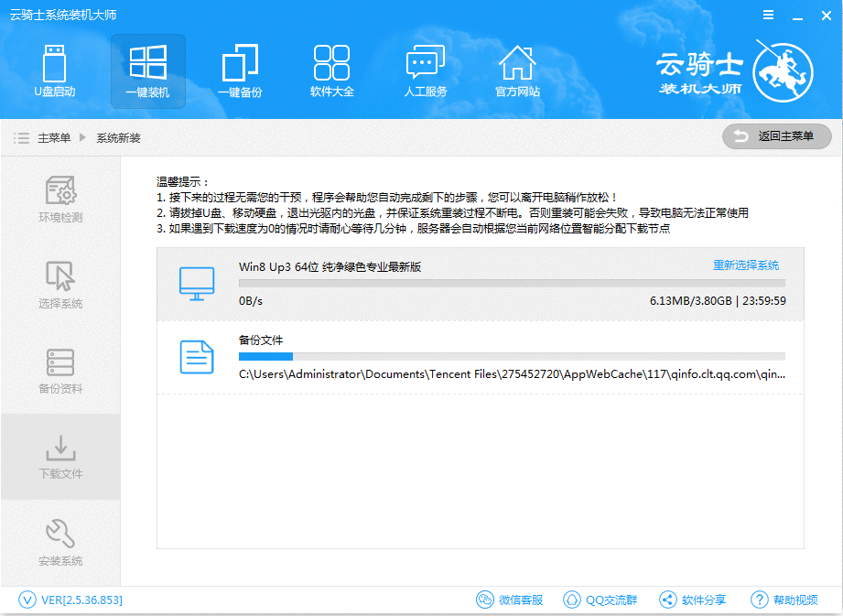Screen dimensions: 843x616
Task: Click the 微信客服 WeChat support icon
Action: pyautogui.click(x=508, y=600)
